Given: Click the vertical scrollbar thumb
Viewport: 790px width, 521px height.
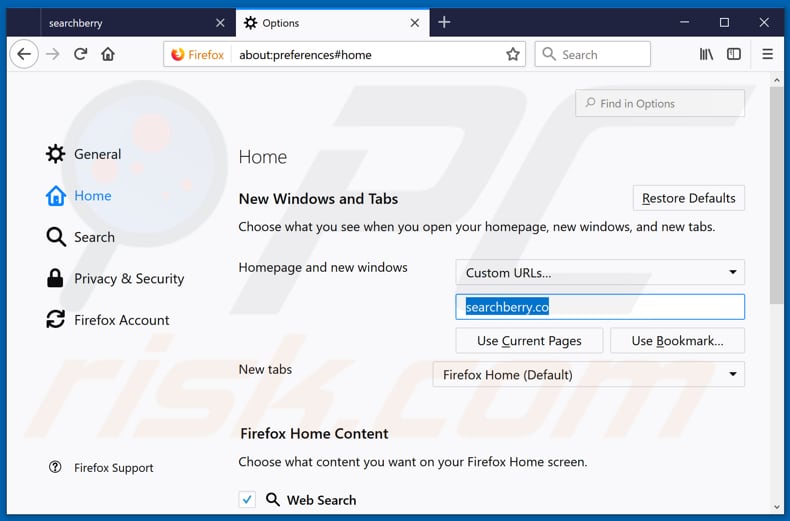Looking at the screenshot, I should 776,196.
